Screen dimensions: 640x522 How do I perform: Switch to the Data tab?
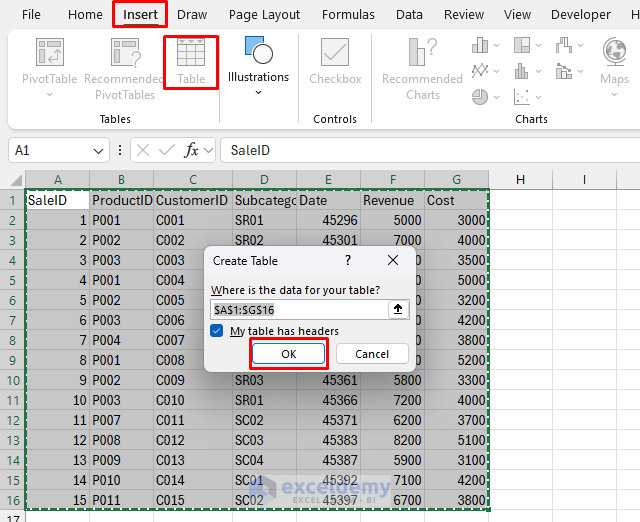pyautogui.click(x=409, y=15)
